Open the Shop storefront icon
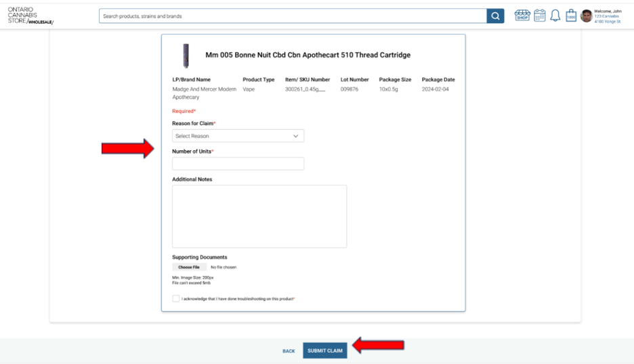The width and height of the screenshot is (634, 364). coord(522,16)
